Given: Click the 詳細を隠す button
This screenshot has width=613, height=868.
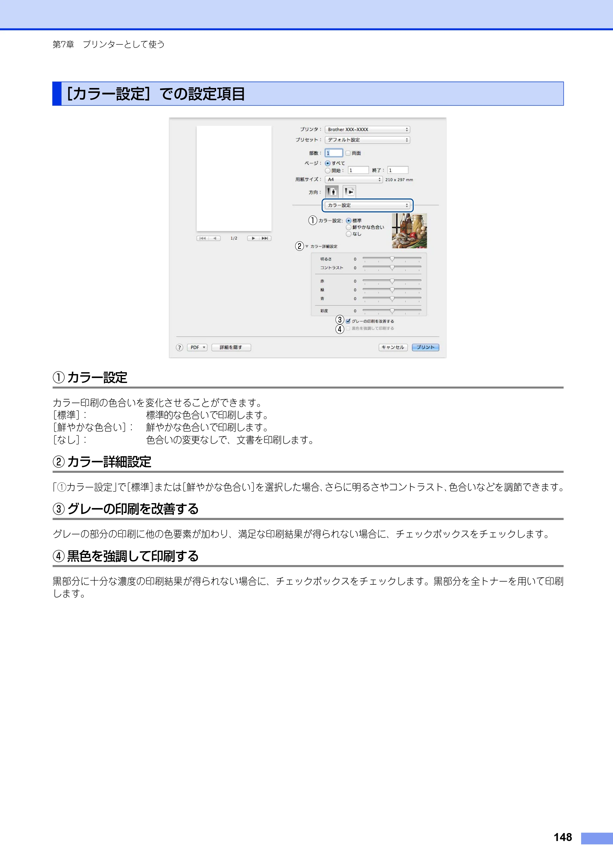Looking at the screenshot, I should tap(231, 347).
